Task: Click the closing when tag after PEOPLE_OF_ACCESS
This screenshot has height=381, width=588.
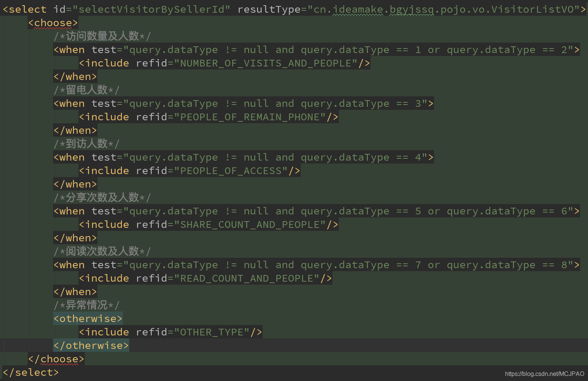Action: pos(75,184)
